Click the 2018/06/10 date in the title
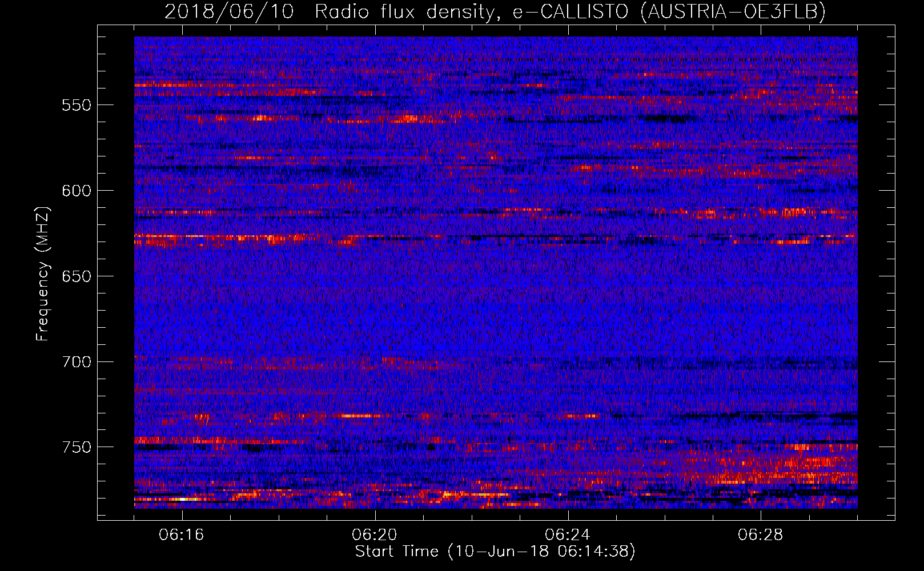Screen dimensions: 924x571 [x=229, y=11]
